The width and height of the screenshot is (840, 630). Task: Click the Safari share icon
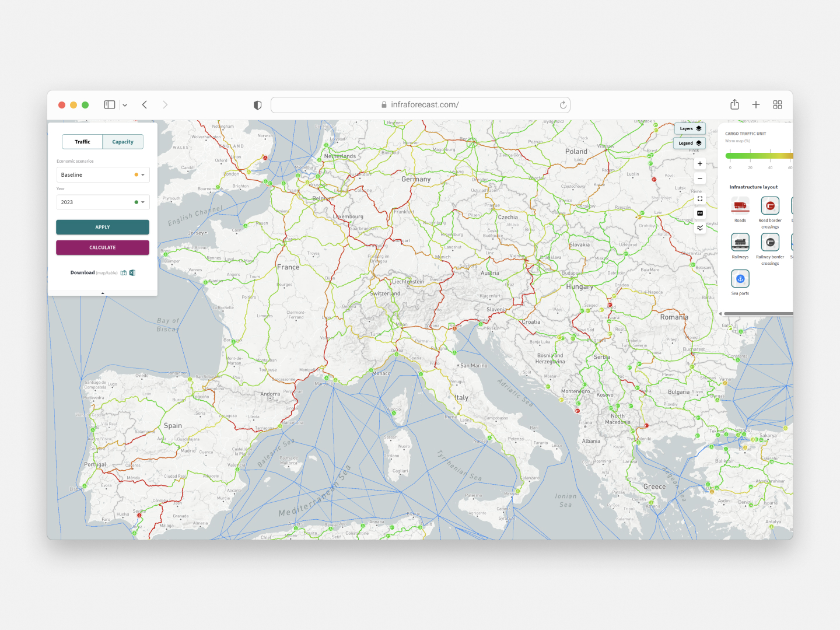click(734, 105)
